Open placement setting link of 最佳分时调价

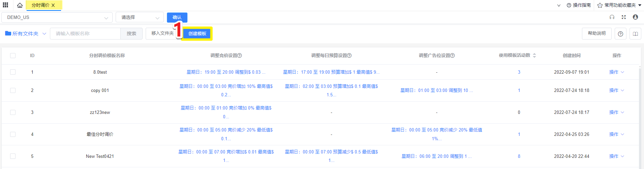coord(437,134)
